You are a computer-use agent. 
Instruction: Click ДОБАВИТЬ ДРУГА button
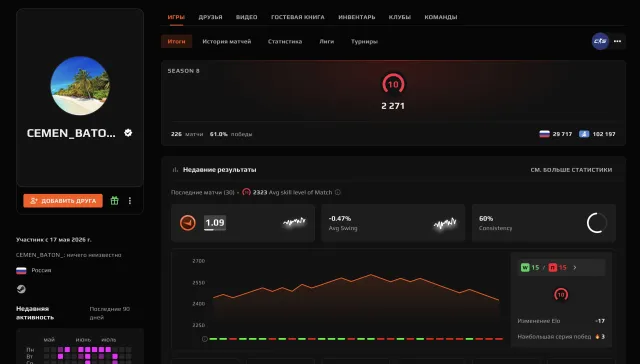(63, 201)
